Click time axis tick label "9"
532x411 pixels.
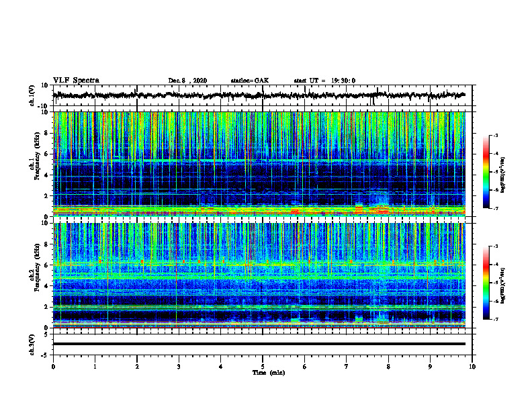coord(430,367)
